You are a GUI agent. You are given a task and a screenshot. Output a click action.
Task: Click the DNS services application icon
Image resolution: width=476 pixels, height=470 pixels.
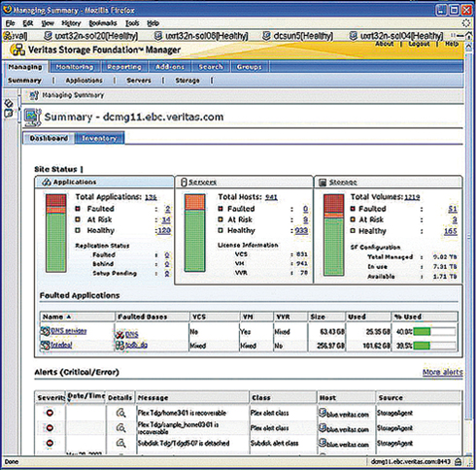point(45,331)
